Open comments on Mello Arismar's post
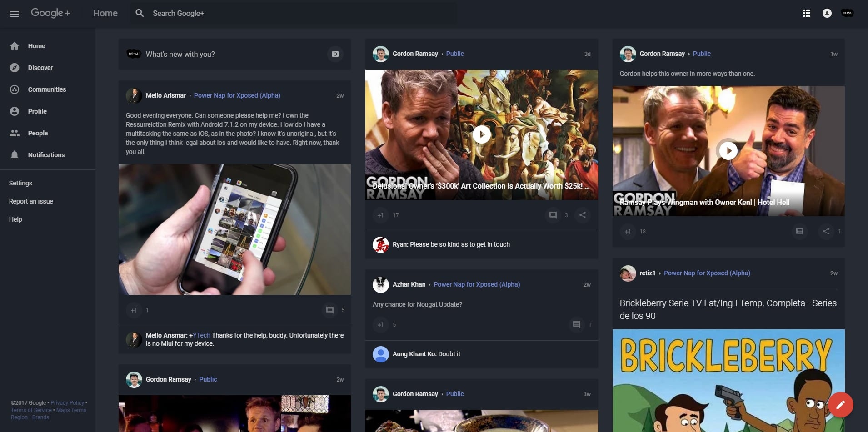 pyautogui.click(x=330, y=310)
